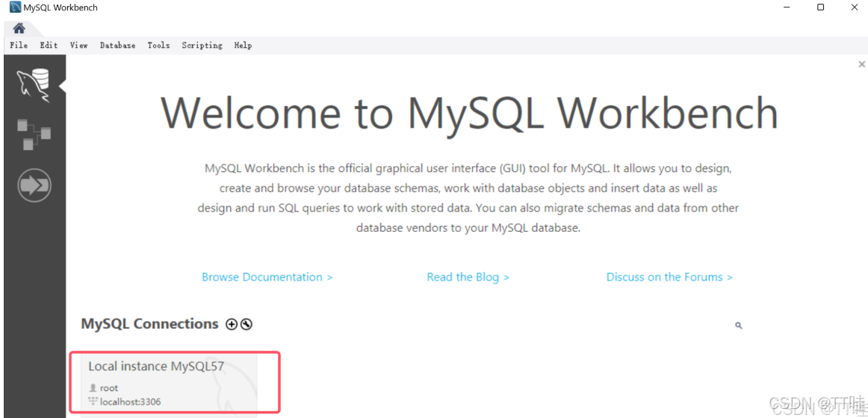This screenshot has height=418, width=868.
Task: Click the localhost:3306 text in connection tile
Action: coord(131,402)
